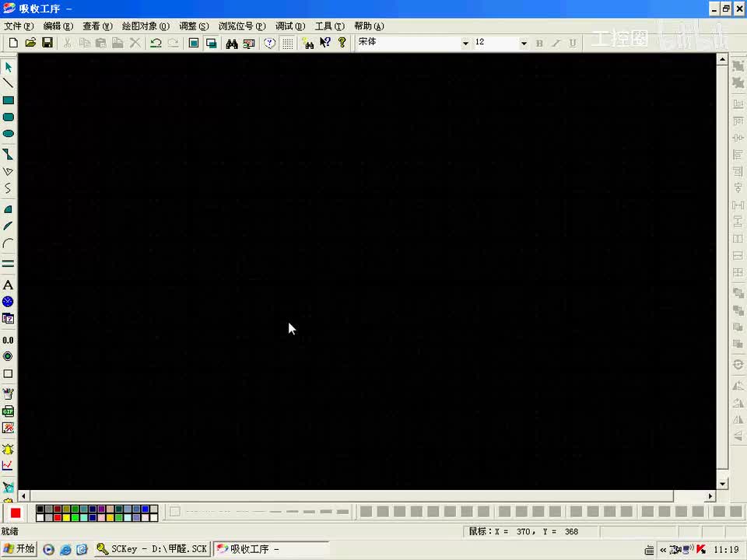Select the straight line drawing tool
The height and width of the screenshot is (560, 747).
[8, 83]
